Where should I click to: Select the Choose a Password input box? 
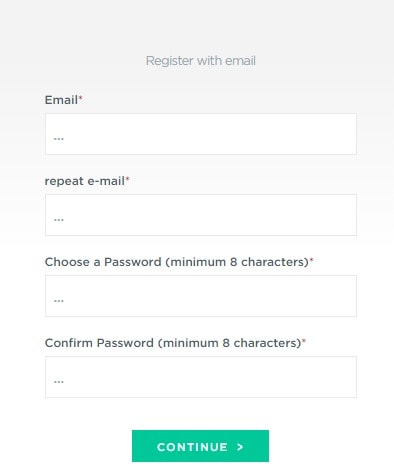point(201,296)
